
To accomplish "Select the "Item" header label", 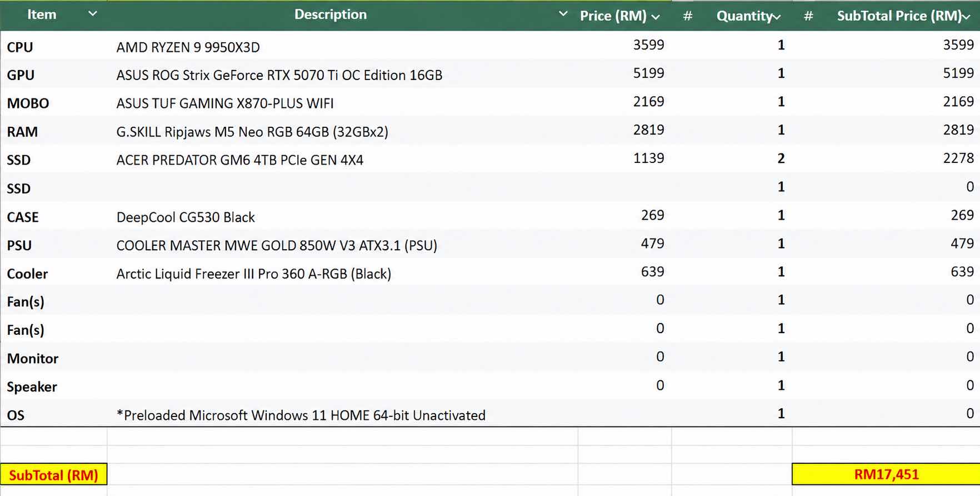I will (x=42, y=14).
